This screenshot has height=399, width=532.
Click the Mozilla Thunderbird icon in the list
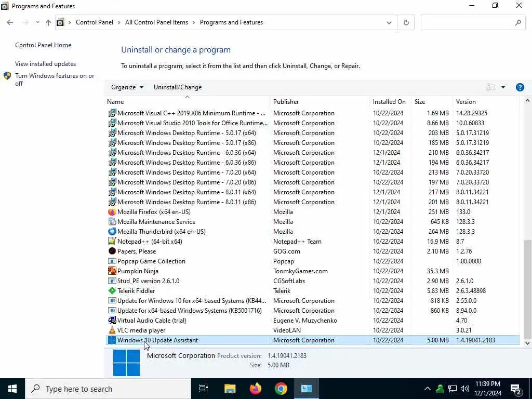[112, 231]
